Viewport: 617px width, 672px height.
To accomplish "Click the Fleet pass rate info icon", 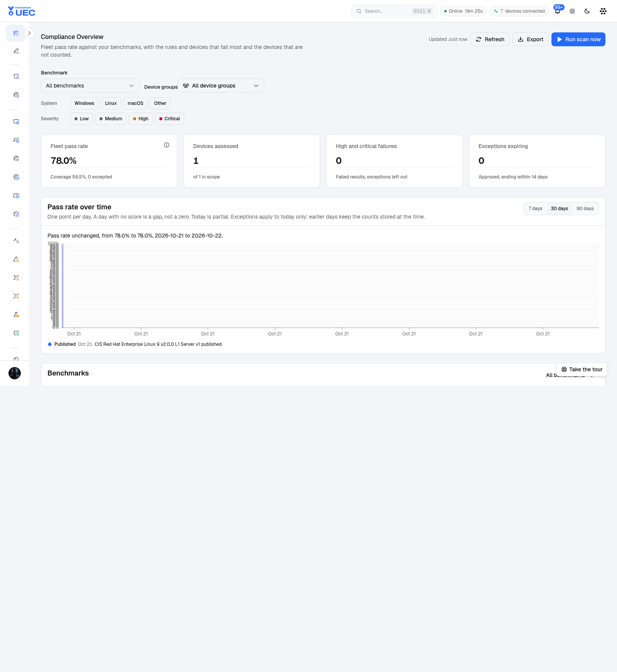I will [x=167, y=145].
